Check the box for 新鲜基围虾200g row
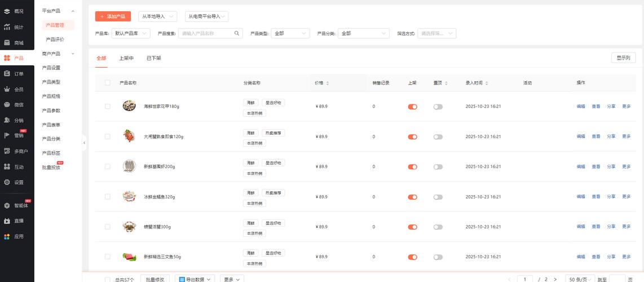The height and width of the screenshot is (282, 644). click(108, 166)
